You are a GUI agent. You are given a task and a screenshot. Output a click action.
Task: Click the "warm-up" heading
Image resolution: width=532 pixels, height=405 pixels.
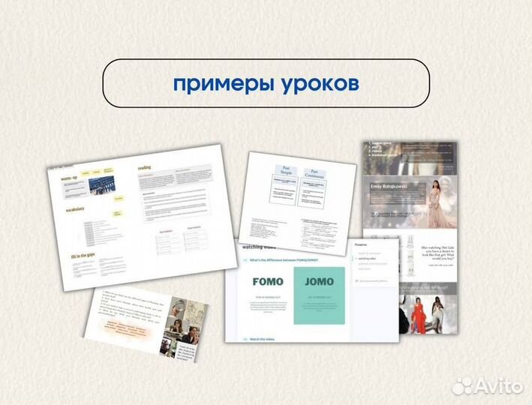point(69,178)
